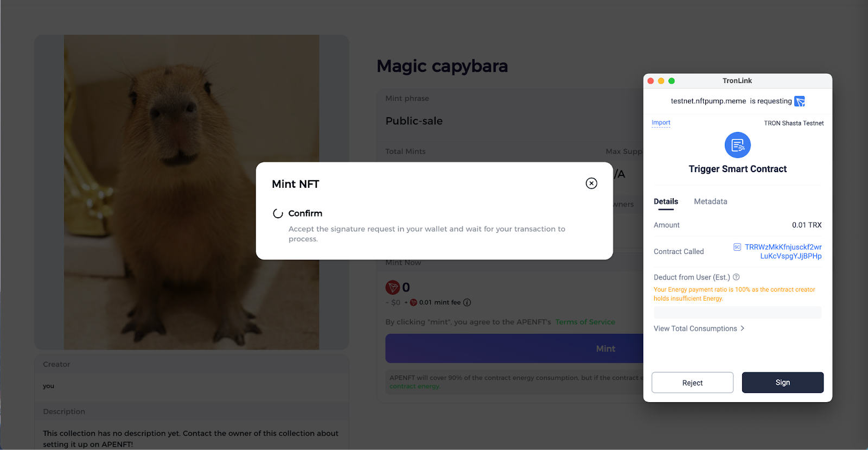Viewport: 868px width, 450px height.
Task: Click the TronLink requesting site icon
Action: [x=800, y=101]
